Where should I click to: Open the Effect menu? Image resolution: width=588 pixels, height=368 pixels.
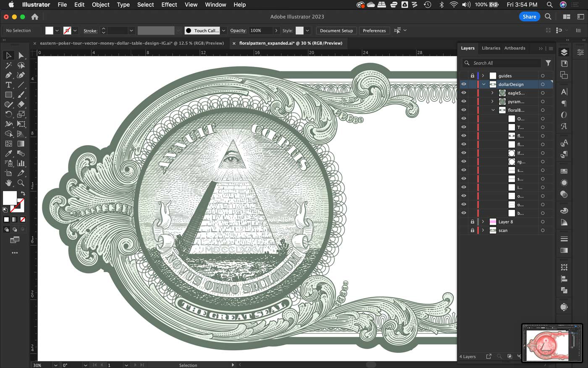(169, 5)
